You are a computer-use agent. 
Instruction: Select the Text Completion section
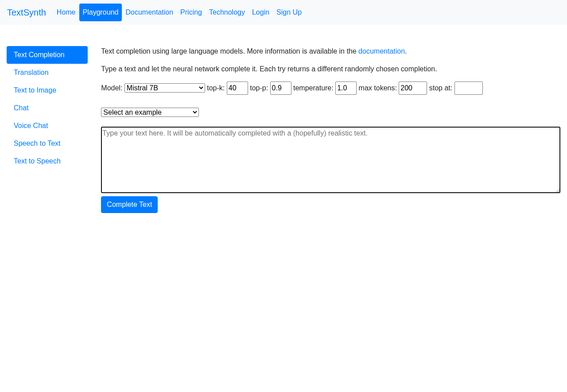pyautogui.click(x=39, y=54)
